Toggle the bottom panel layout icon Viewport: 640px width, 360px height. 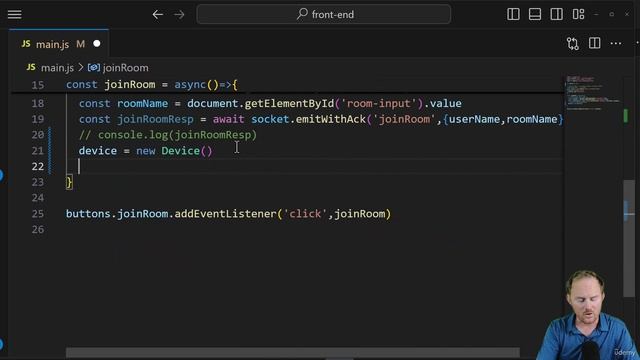click(535, 14)
